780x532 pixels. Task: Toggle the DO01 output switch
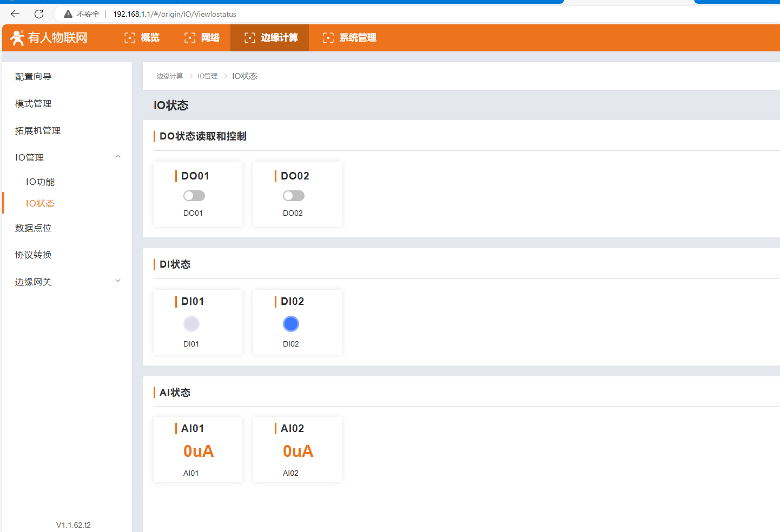click(x=194, y=196)
